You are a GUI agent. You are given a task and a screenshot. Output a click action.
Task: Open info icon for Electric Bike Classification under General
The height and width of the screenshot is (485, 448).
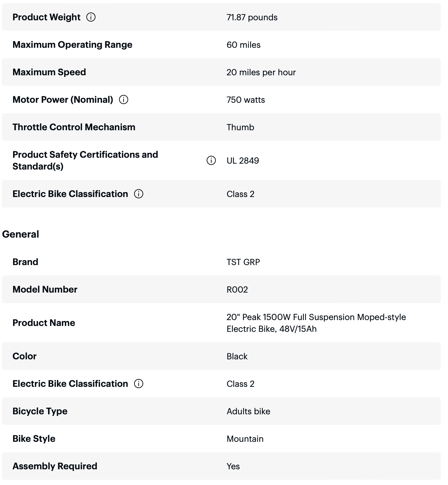[x=139, y=384]
